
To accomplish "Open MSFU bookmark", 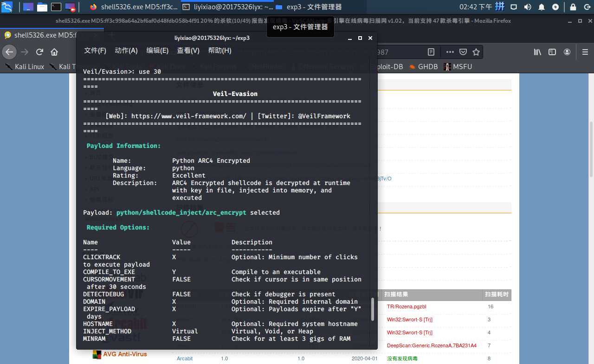I will point(458,67).
